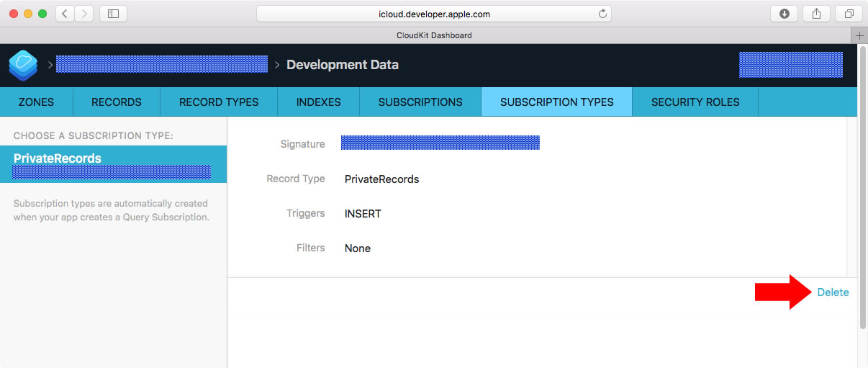Click the Share toolbar icon
Viewport: 868px width, 368px height.
pyautogui.click(x=817, y=14)
